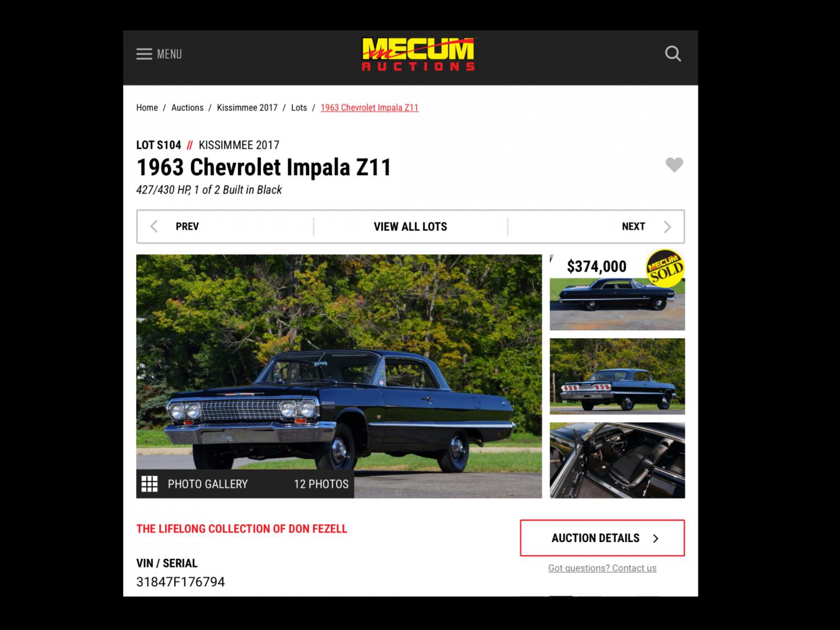This screenshot has height=630, width=840.
Task: Click the 1963 Chevrolet Impala Z11 breadcrumb
Action: pos(370,108)
